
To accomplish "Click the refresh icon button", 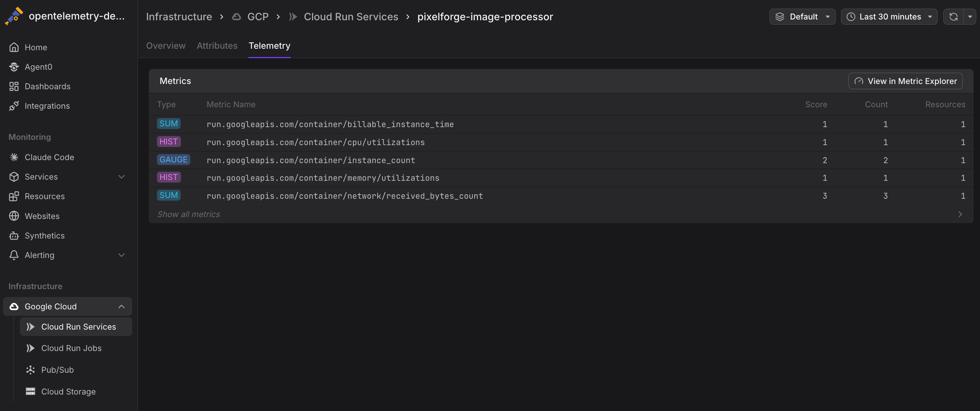I will point(953,17).
